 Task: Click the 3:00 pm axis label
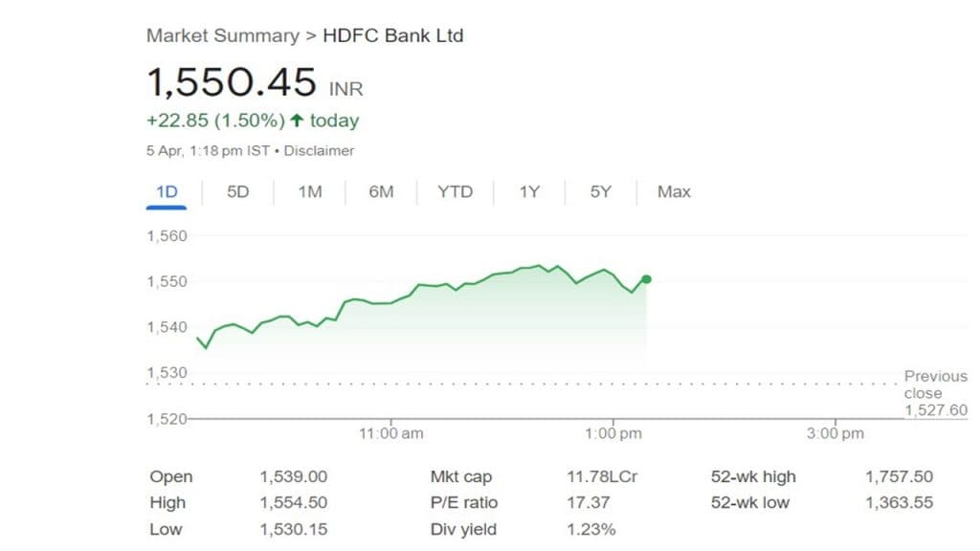click(x=835, y=433)
